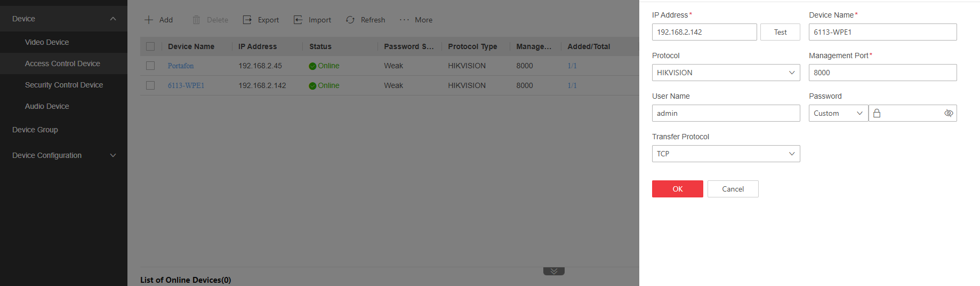Image resolution: width=980 pixels, height=286 pixels.
Task: Go to Video Device in sidebar
Action: [47, 42]
